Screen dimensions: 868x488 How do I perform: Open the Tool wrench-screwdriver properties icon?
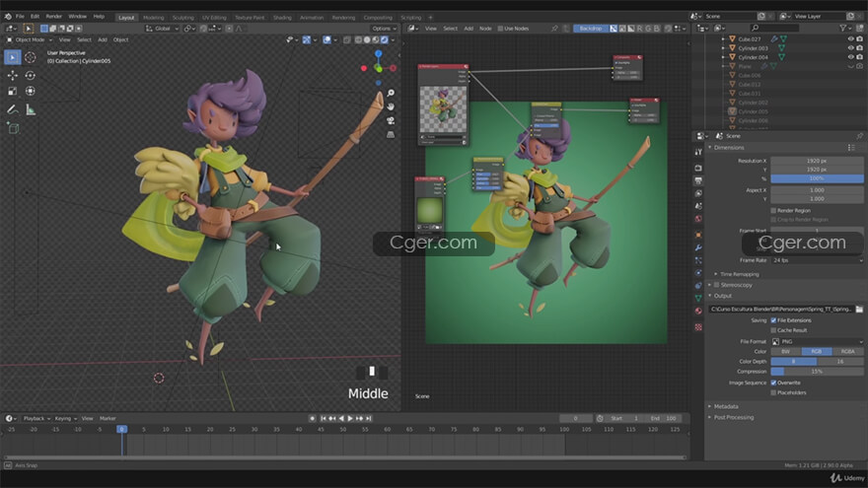click(x=698, y=152)
